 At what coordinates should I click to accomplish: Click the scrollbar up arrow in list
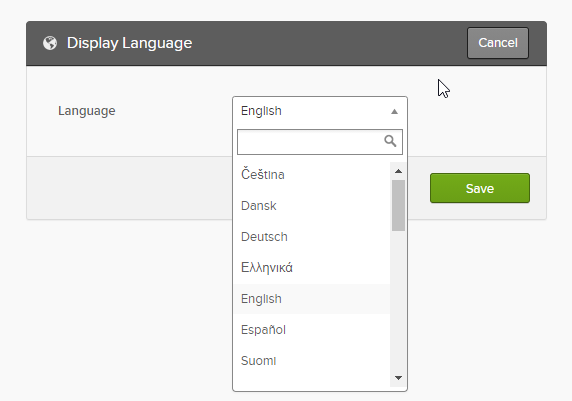[x=398, y=171]
